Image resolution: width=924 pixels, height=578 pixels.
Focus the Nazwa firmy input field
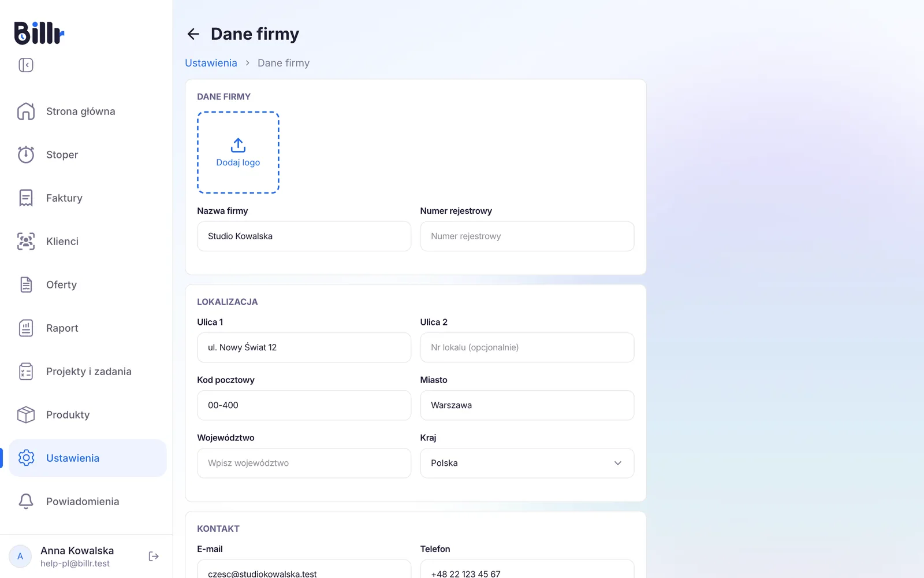(x=304, y=236)
